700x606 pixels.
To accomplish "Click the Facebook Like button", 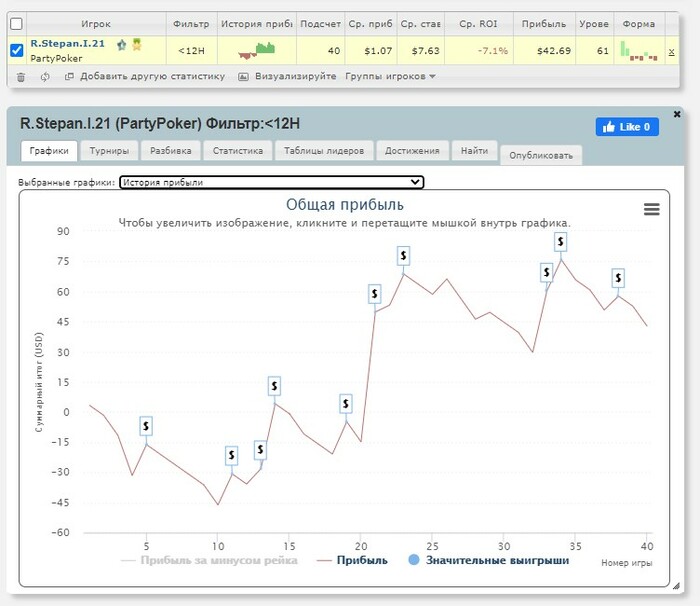I will 627,127.
